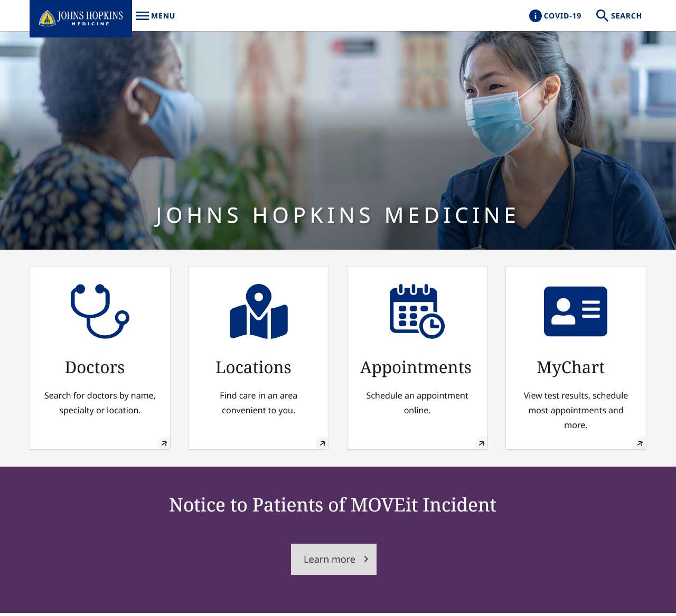Open the MENU label in header

(x=163, y=16)
